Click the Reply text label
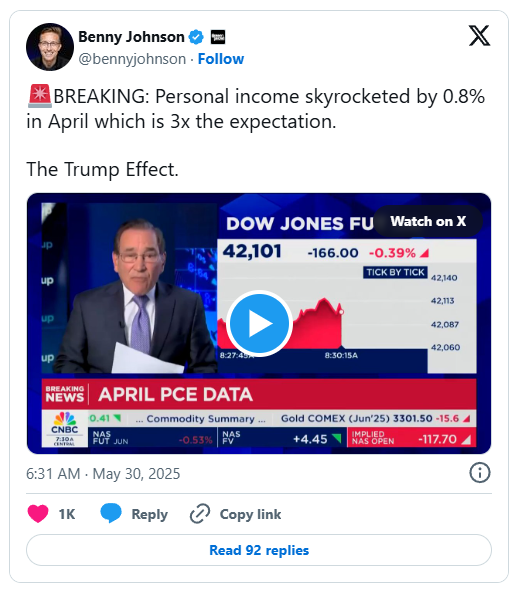Viewport: 532px width, 594px height. pos(149,514)
